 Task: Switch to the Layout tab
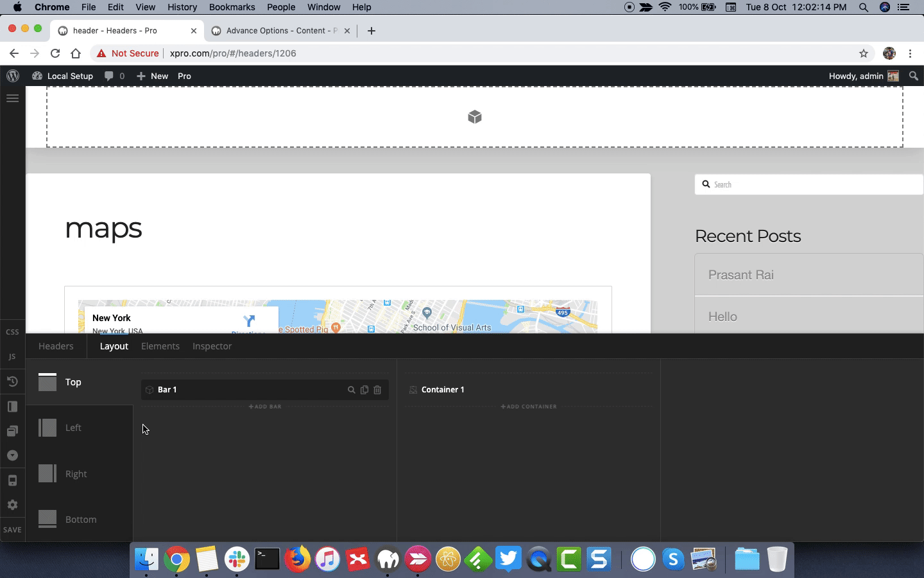point(114,346)
